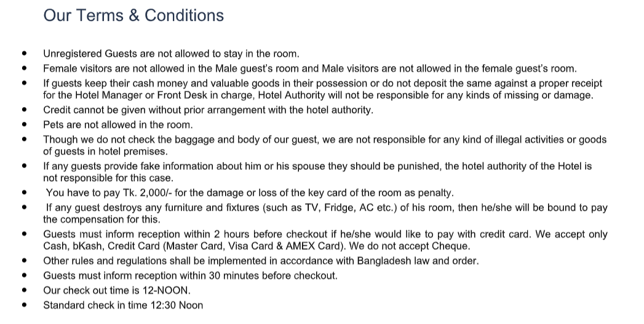Click the bullet point beside the first rule
The width and height of the screenshot is (644, 324).
(x=24, y=54)
